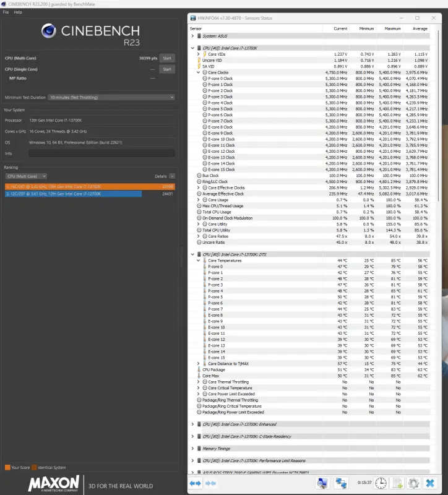Open the Minimum Test Duration dropdown

point(111,97)
